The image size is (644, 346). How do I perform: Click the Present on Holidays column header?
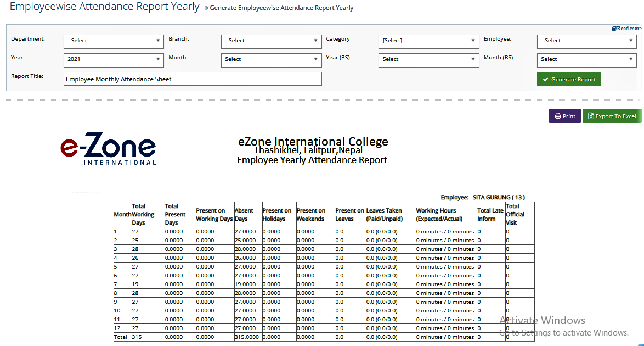point(279,214)
